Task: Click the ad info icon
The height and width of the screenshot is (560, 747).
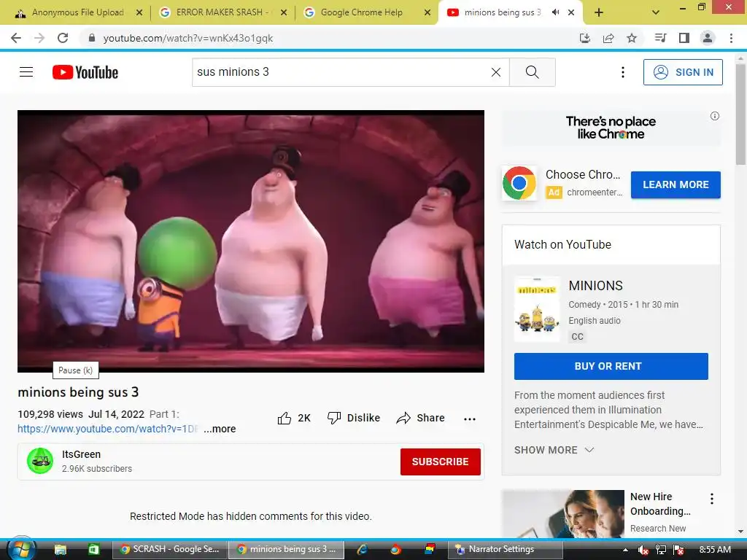Action: pos(715,116)
